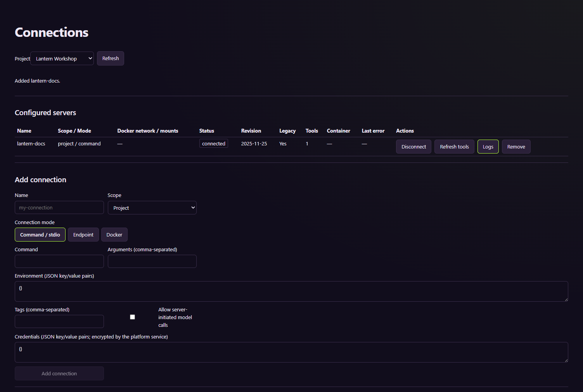This screenshot has height=392, width=583.
Task: Click the Legacy value Yes
Action: (x=283, y=143)
